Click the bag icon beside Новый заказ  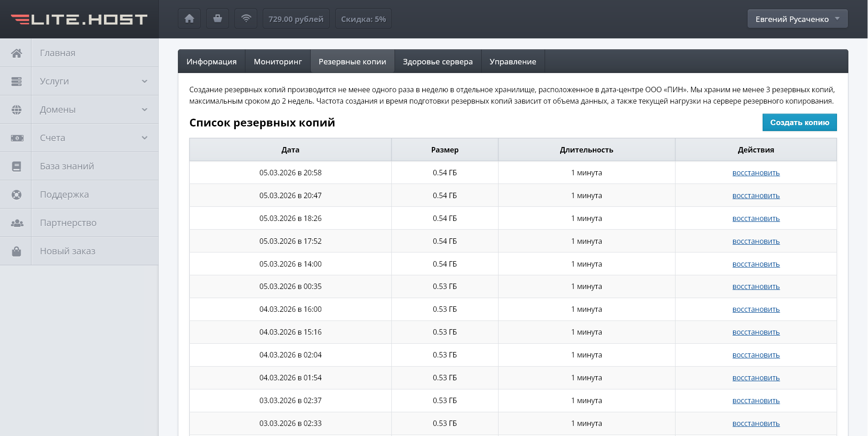coord(16,251)
